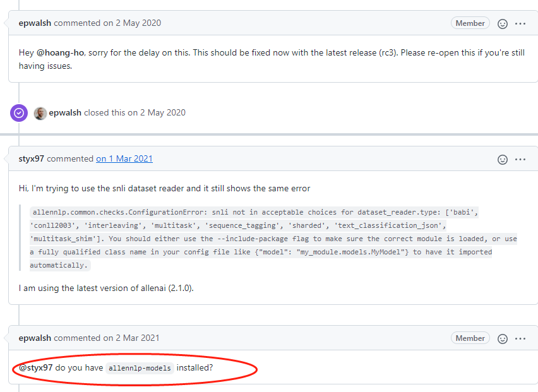This screenshot has height=392, width=538.
Task: Click the Member badge on the bottom comment
Action: (x=470, y=338)
